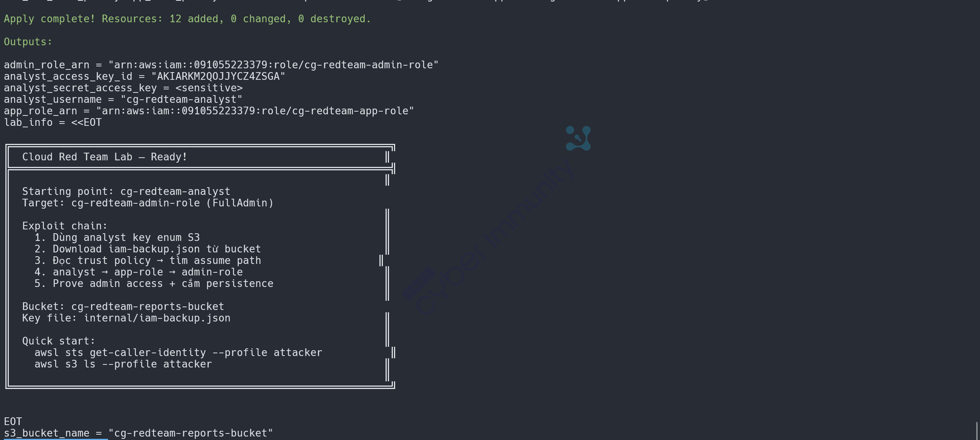
Task: Click exploit step 4 'analyst → app-role → admin-role'
Action: coord(148,272)
